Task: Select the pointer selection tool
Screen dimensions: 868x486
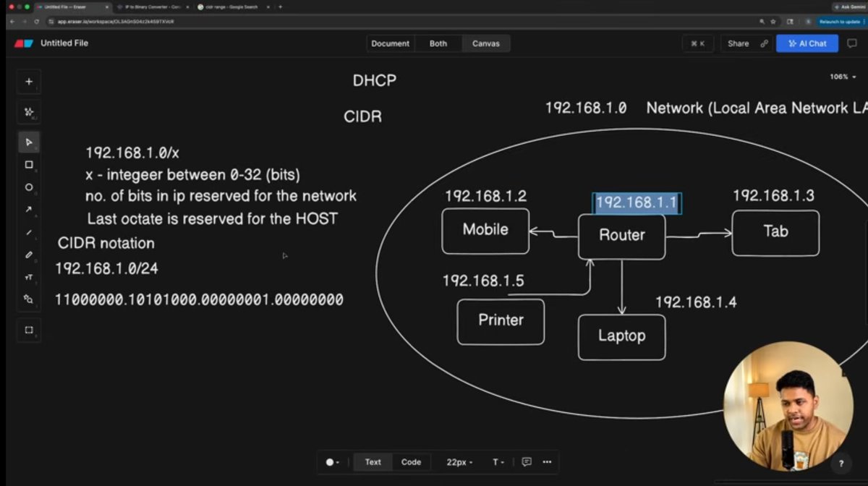Action: pyautogui.click(x=29, y=142)
